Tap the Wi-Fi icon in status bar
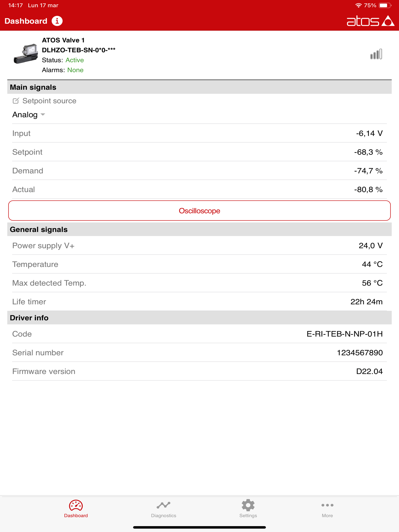 pos(358,5)
